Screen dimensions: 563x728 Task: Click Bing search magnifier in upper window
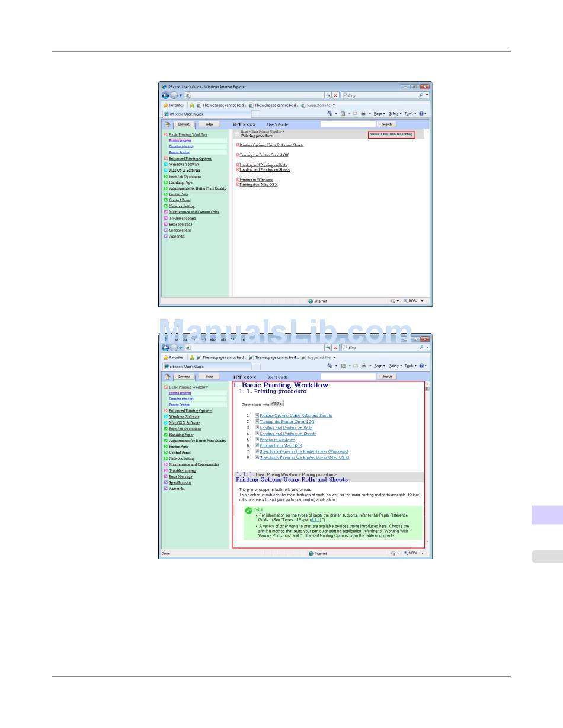click(421, 95)
